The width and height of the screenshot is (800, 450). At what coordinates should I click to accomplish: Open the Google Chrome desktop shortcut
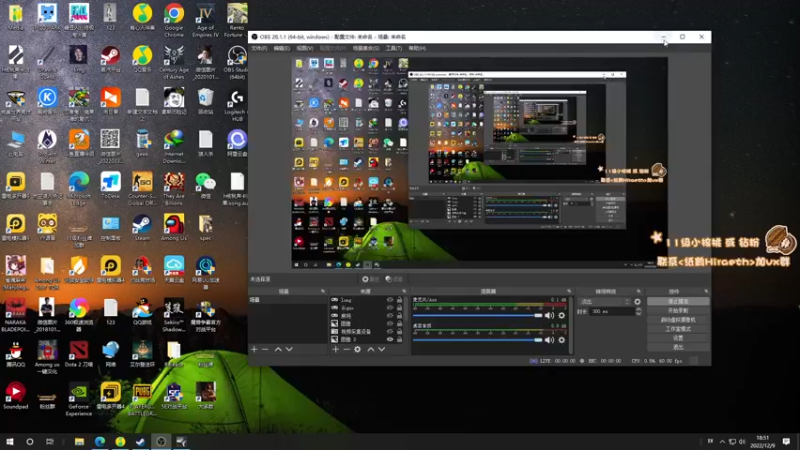pos(173,19)
